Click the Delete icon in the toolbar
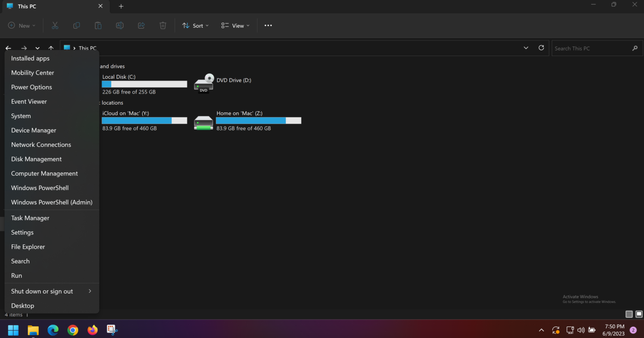The width and height of the screenshot is (644, 338). tap(163, 25)
